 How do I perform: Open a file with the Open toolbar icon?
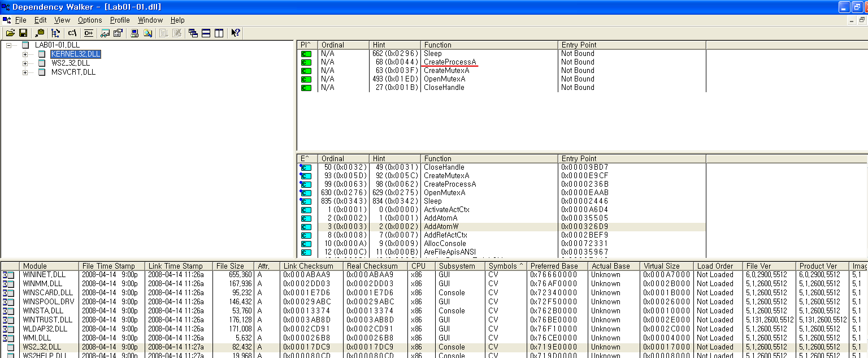tap(10, 33)
